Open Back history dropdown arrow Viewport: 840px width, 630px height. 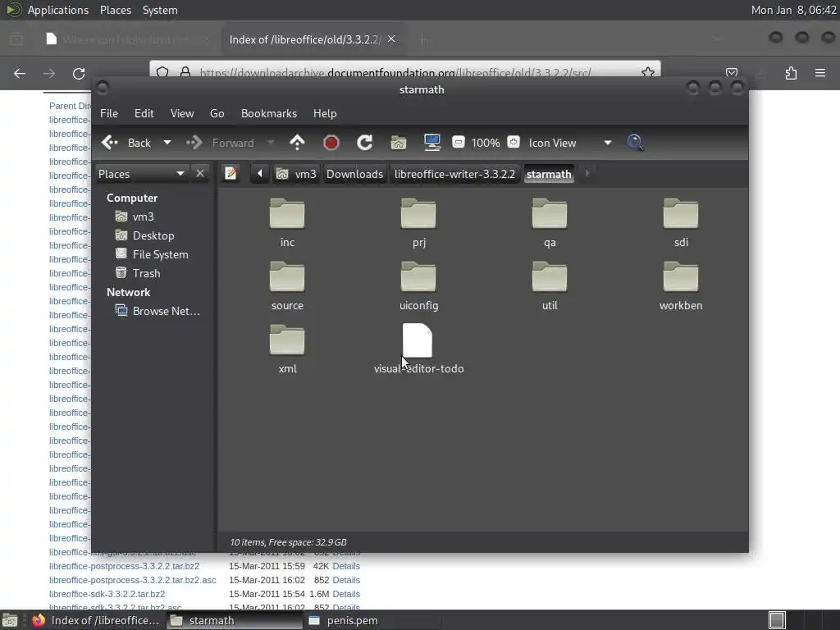(x=167, y=143)
